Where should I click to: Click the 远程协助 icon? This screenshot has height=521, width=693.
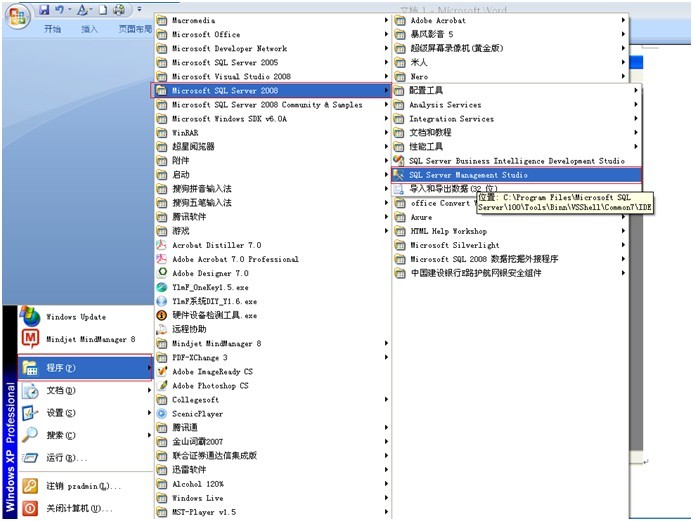pos(162,329)
